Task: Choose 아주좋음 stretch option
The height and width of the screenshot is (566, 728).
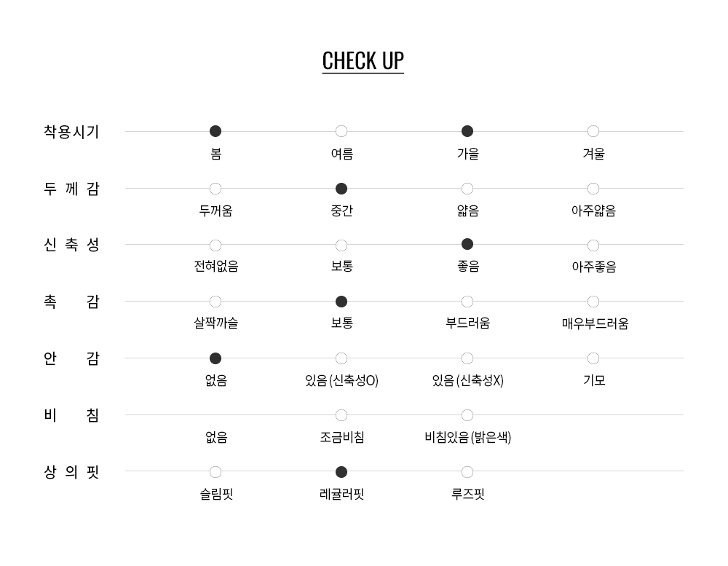Action: click(x=593, y=245)
